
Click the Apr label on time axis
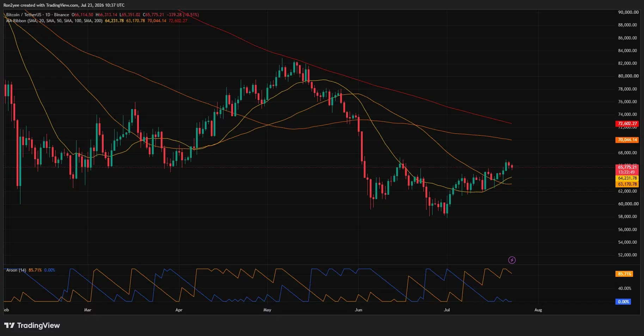pyautogui.click(x=179, y=310)
